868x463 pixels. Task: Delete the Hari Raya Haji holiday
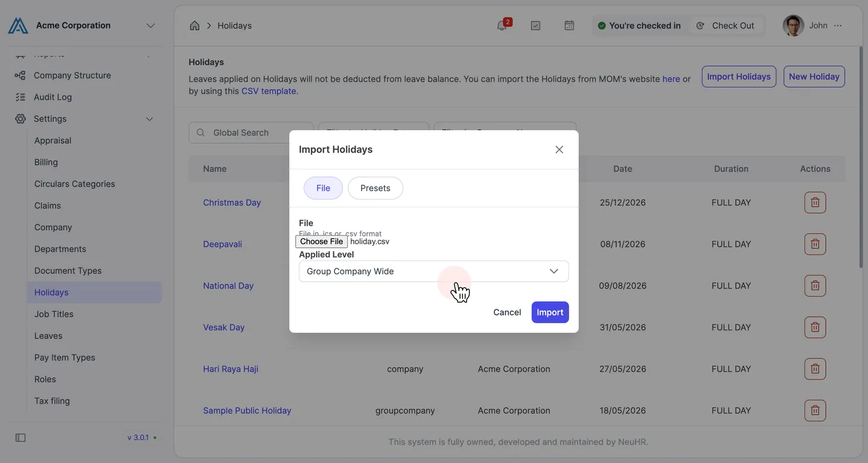click(815, 369)
